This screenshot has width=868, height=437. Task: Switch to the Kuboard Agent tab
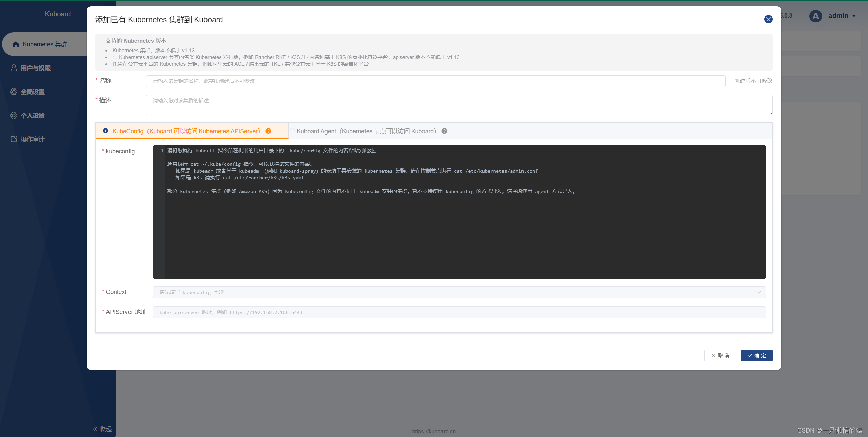coord(366,131)
